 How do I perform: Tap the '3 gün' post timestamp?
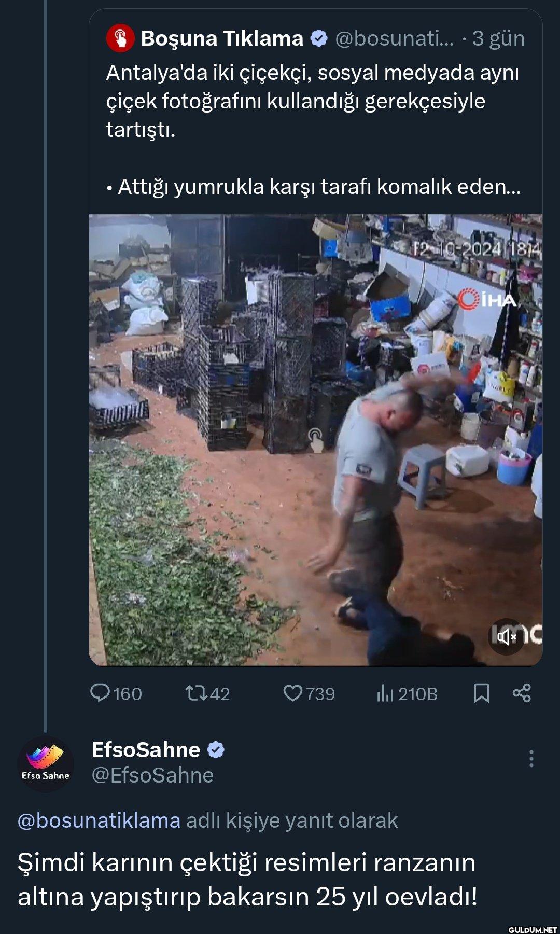(x=498, y=38)
